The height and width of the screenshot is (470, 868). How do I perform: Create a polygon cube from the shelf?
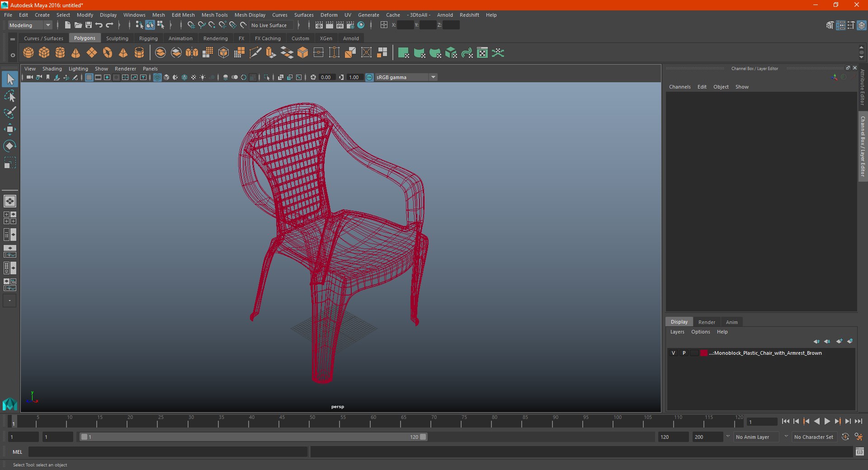click(44, 53)
